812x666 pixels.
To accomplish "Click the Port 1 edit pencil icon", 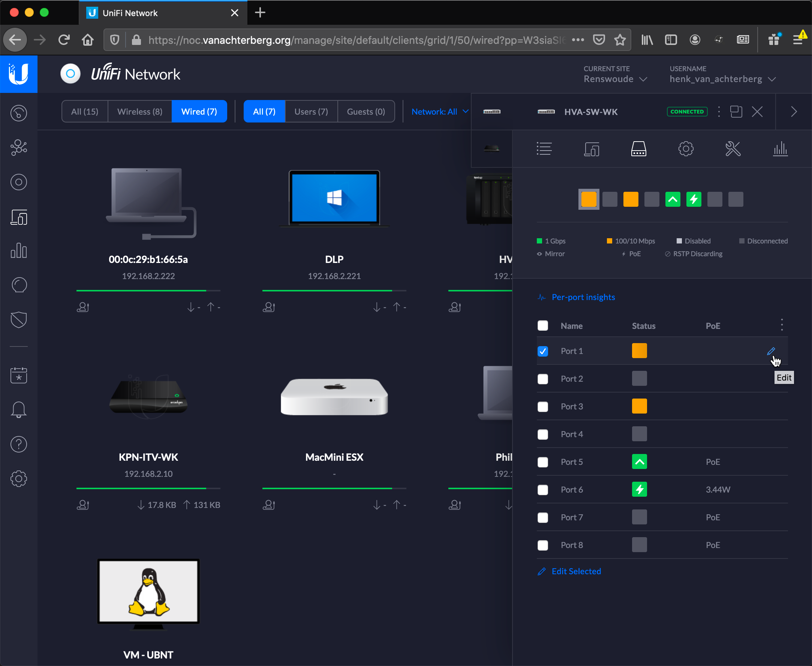I will click(770, 351).
